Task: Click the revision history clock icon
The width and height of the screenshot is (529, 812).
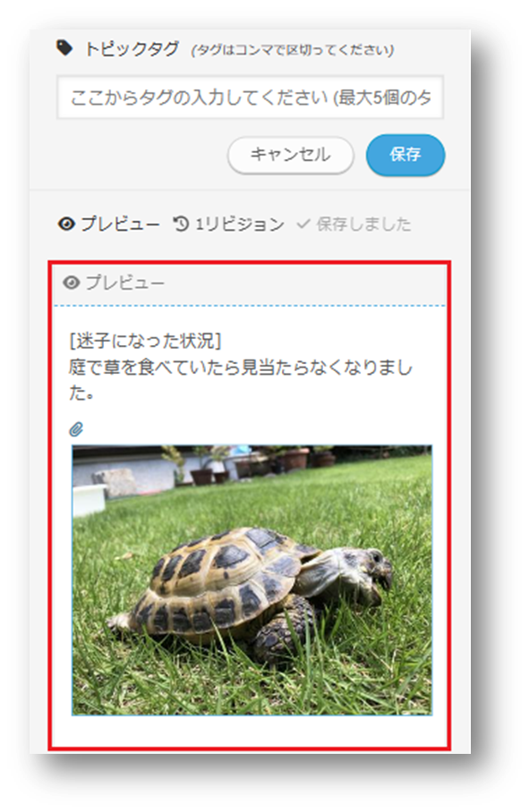Action: (181, 224)
